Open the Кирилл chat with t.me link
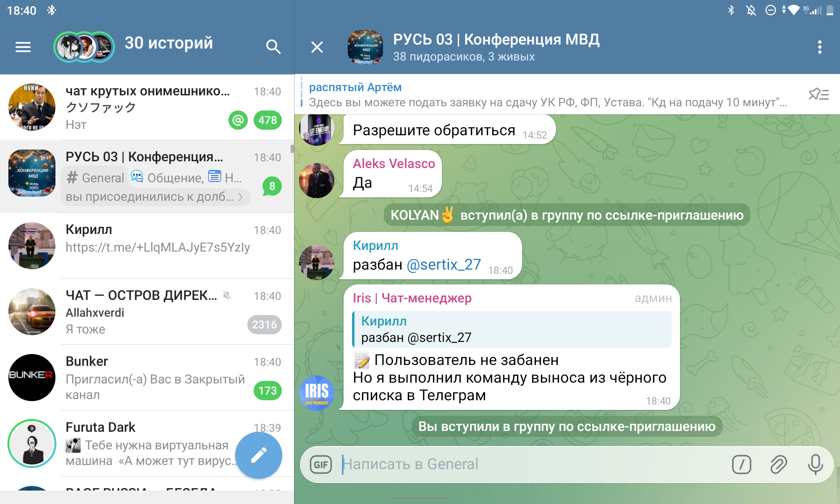 (147, 246)
